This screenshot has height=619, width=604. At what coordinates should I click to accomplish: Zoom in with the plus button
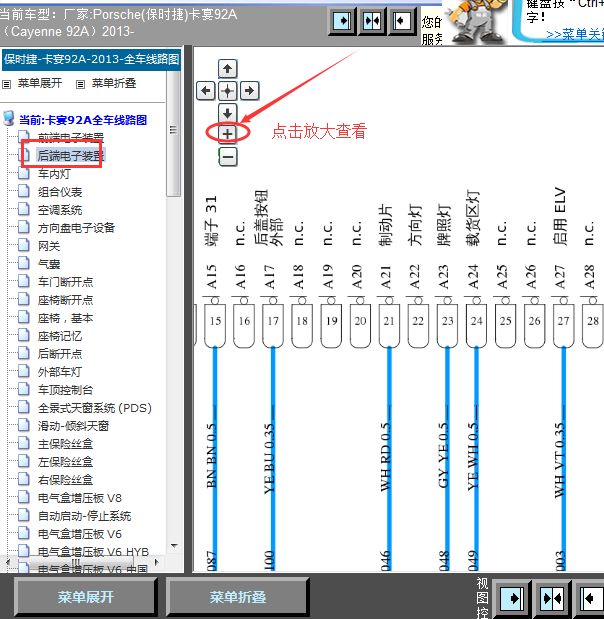(227, 133)
